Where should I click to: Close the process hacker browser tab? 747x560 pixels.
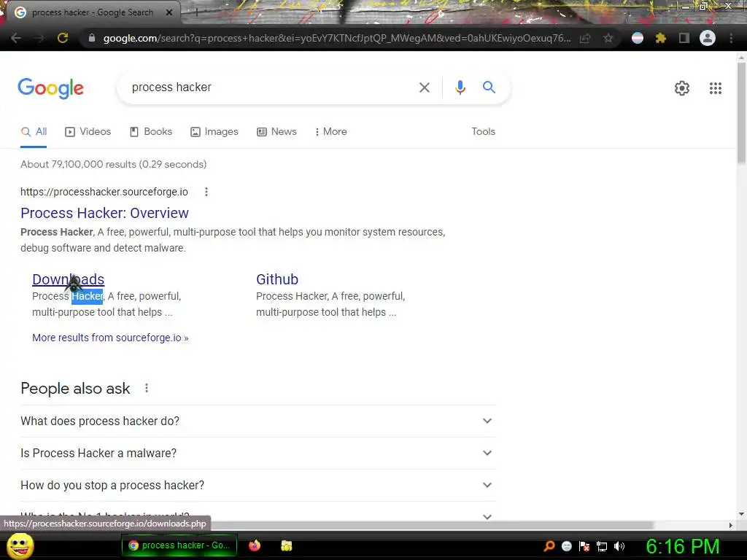coord(169,12)
